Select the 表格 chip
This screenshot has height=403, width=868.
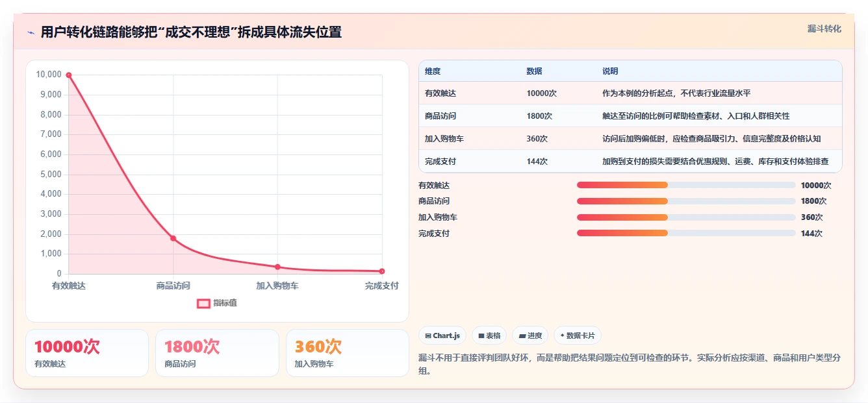pos(489,336)
